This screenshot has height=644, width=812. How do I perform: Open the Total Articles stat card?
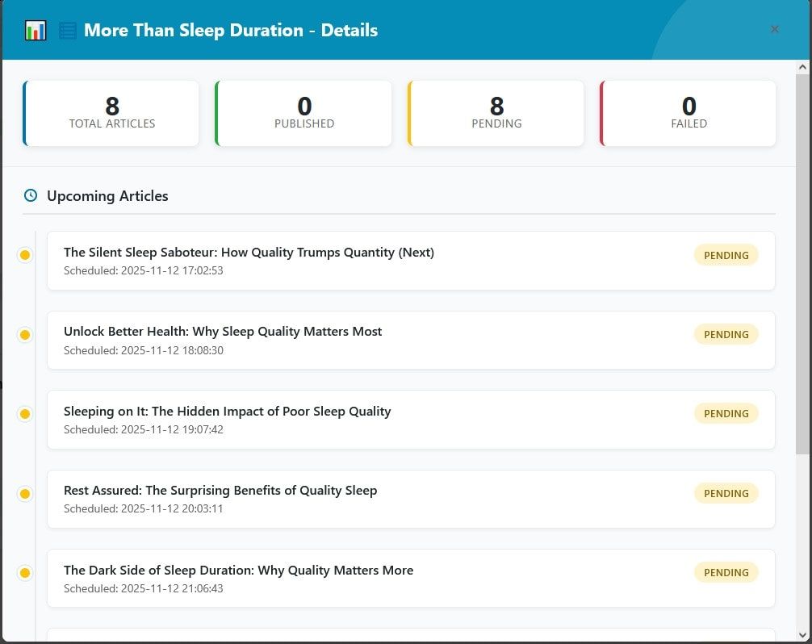[111, 113]
